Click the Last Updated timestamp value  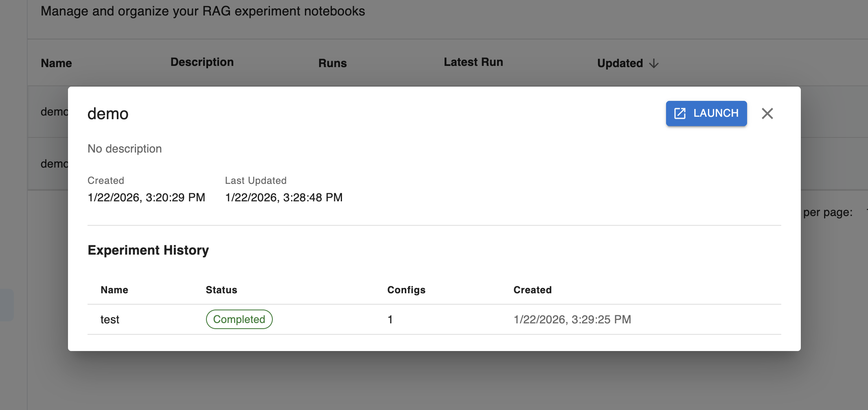tap(284, 198)
